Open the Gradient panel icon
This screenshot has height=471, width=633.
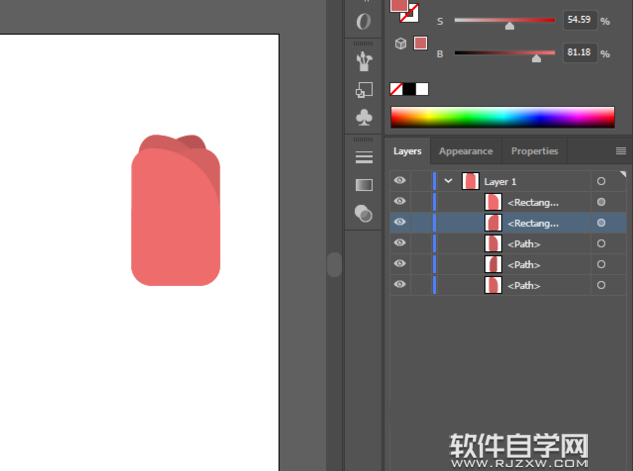click(364, 185)
